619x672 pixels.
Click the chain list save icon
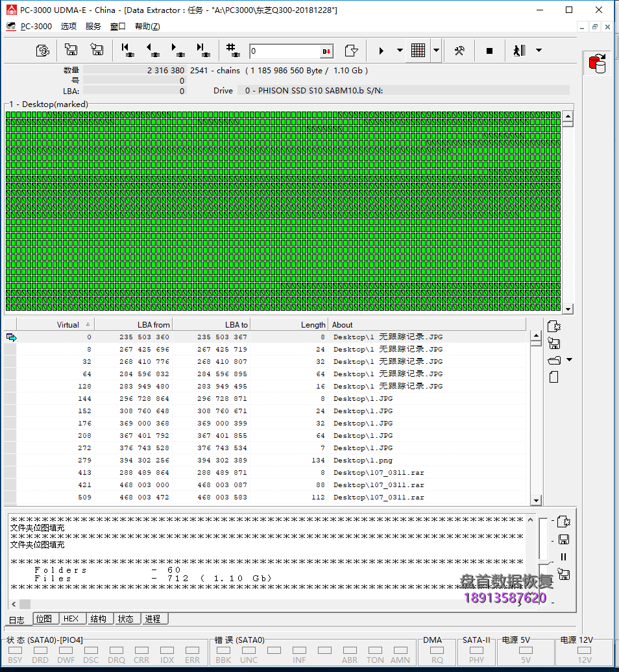click(554, 343)
